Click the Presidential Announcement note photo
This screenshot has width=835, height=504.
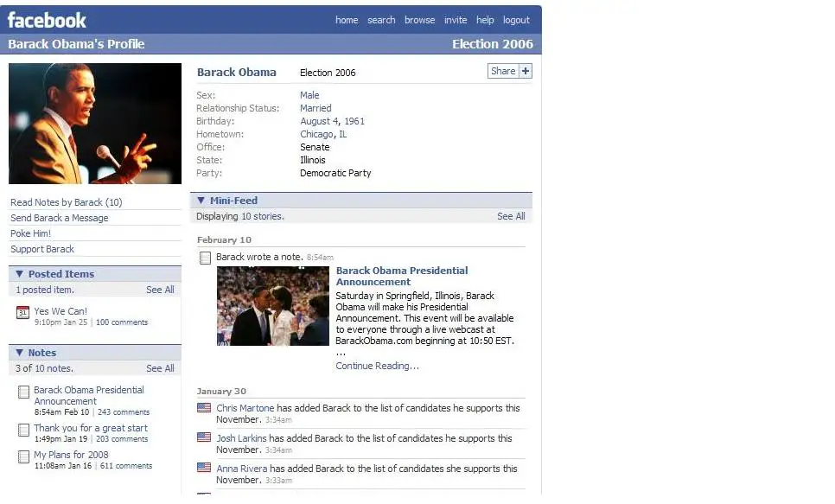point(273,306)
